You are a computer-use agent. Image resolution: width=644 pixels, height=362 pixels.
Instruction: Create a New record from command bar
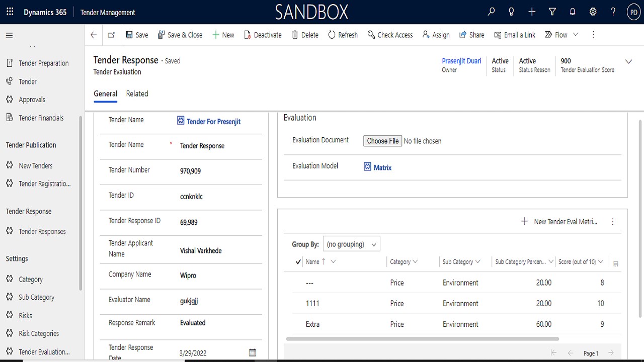(223, 35)
